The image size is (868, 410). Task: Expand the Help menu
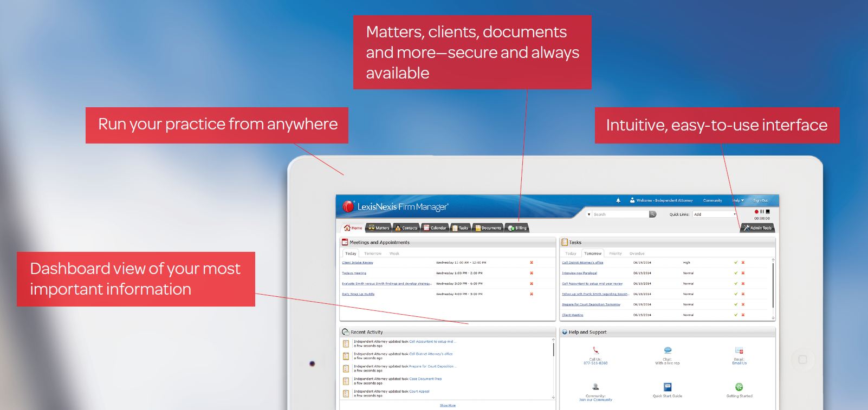(738, 200)
